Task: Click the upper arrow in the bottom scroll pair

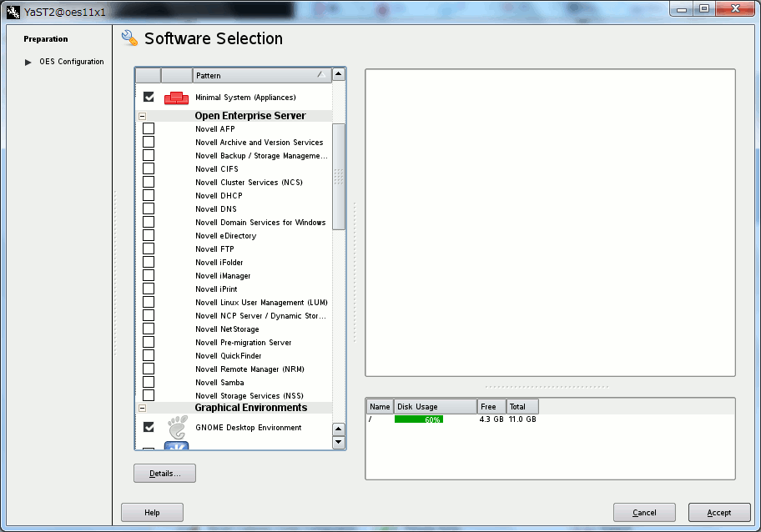Action: (x=339, y=429)
